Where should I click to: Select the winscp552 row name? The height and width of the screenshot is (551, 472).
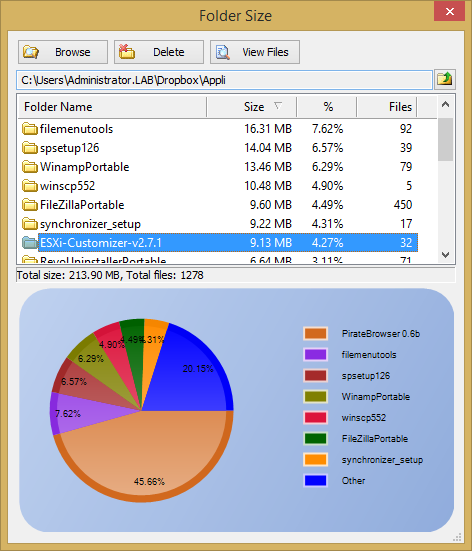tap(67, 186)
